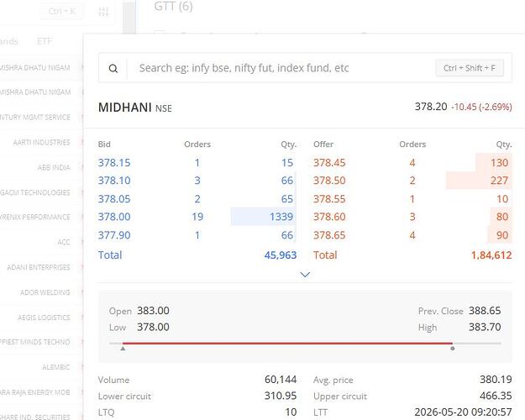Viewport: 525px width, 420px height.
Task: Click offer quantity 227
Action: 499,181
